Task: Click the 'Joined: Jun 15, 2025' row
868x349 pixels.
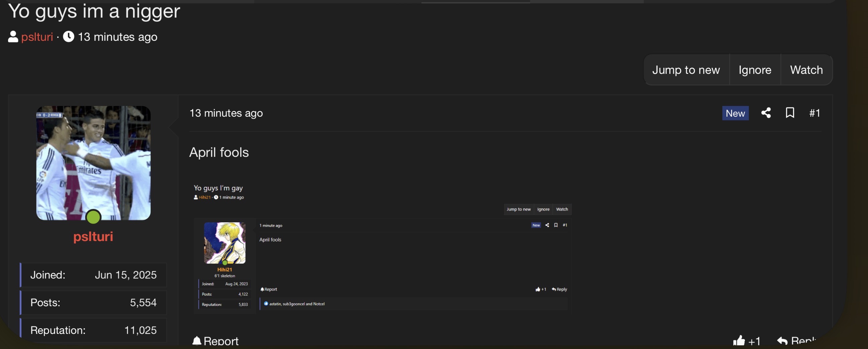Action: (93, 275)
